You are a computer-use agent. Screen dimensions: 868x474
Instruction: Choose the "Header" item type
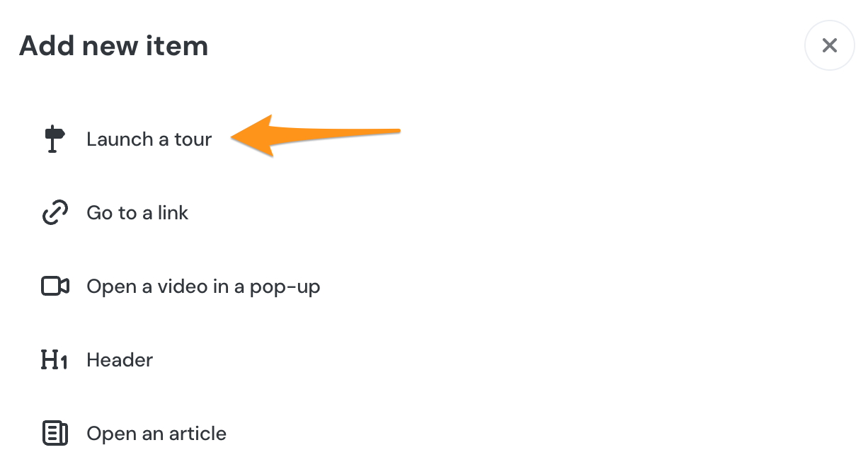[120, 360]
